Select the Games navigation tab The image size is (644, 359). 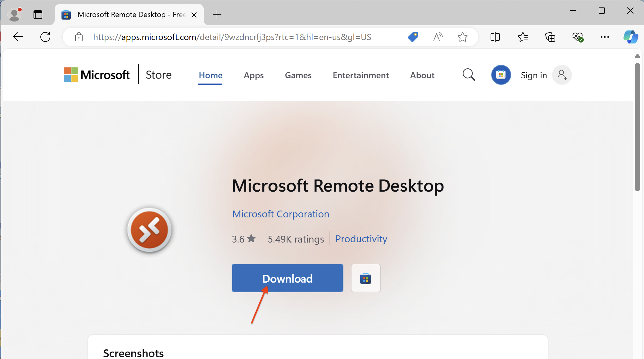tap(298, 75)
